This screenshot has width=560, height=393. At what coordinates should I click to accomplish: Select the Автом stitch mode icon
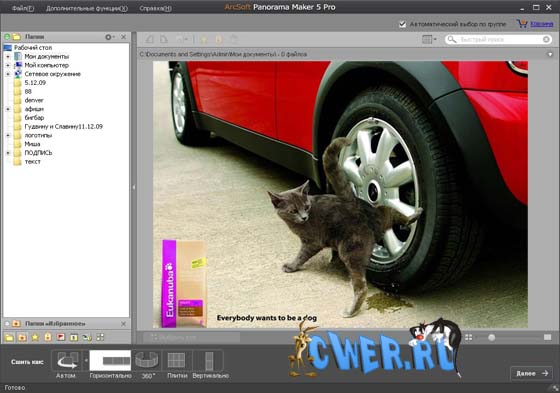(68, 360)
